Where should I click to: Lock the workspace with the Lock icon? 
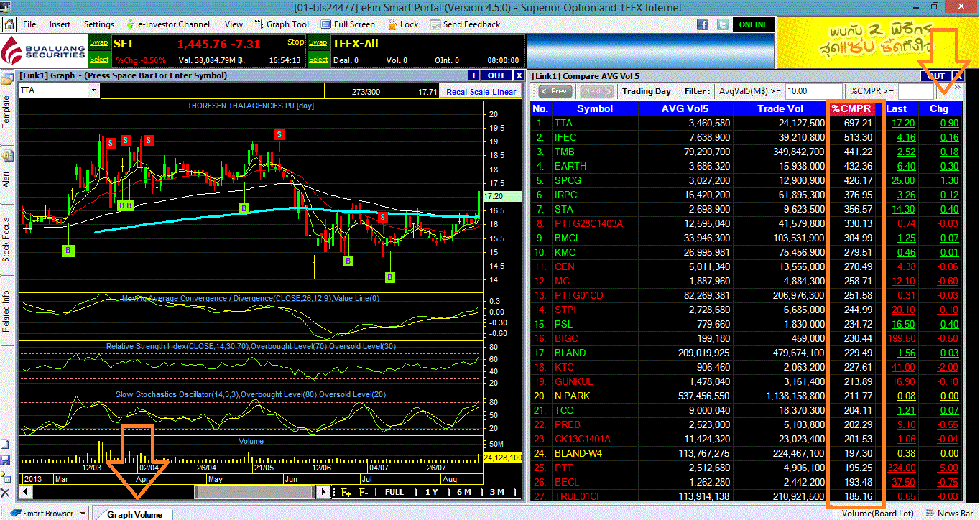point(392,24)
